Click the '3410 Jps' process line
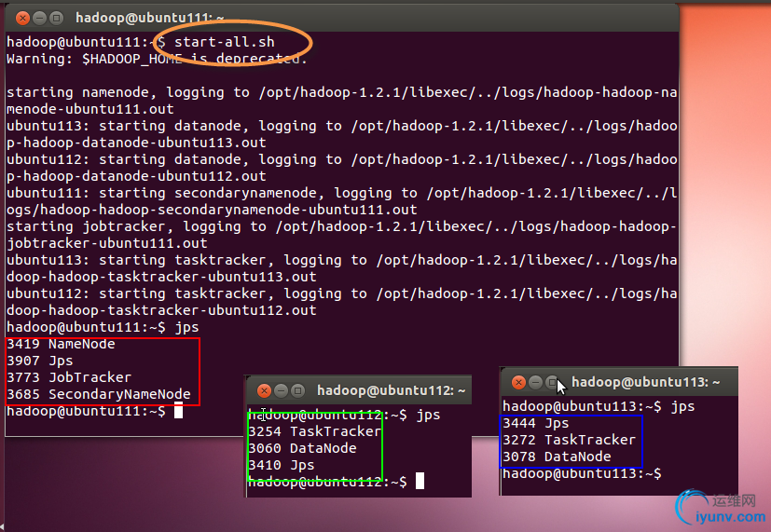771x532 pixels. 282,465
